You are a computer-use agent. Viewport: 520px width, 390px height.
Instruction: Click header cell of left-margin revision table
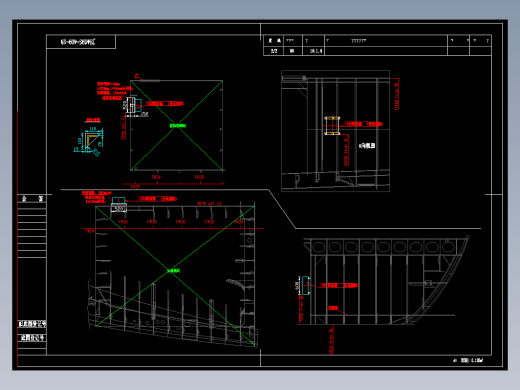click(x=32, y=199)
